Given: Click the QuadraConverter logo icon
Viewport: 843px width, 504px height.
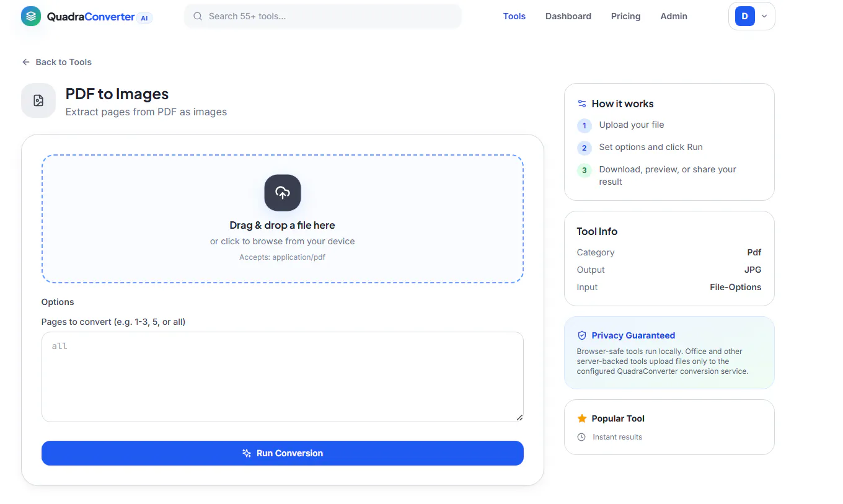Looking at the screenshot, I should pyautogui.click(x=31, y=16).
